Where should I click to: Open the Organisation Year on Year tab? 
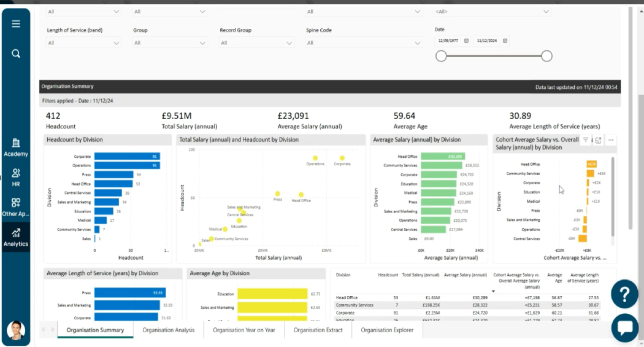[x=243, y=330]
